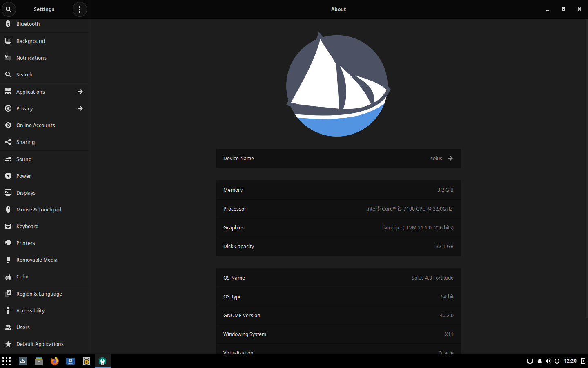The height and width of the screenshot is (368, 588).
Task: Click the Memory row showing 3.2 GiB
Action: tap(338, 190)
